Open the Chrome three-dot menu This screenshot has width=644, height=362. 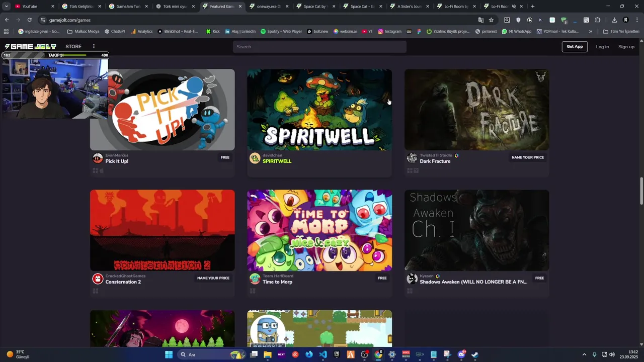click(x=637, y=20)
